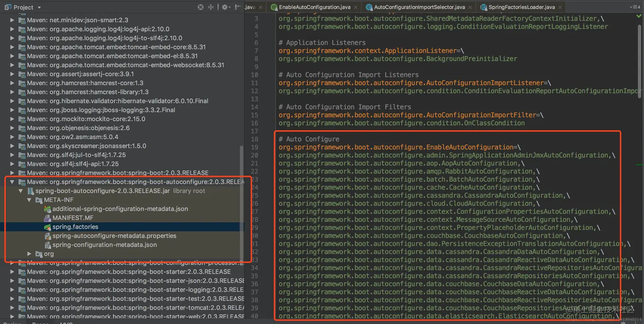The image size is (644, 324).
Task: Click the spring.factories file icon
Action: [48, 227]
